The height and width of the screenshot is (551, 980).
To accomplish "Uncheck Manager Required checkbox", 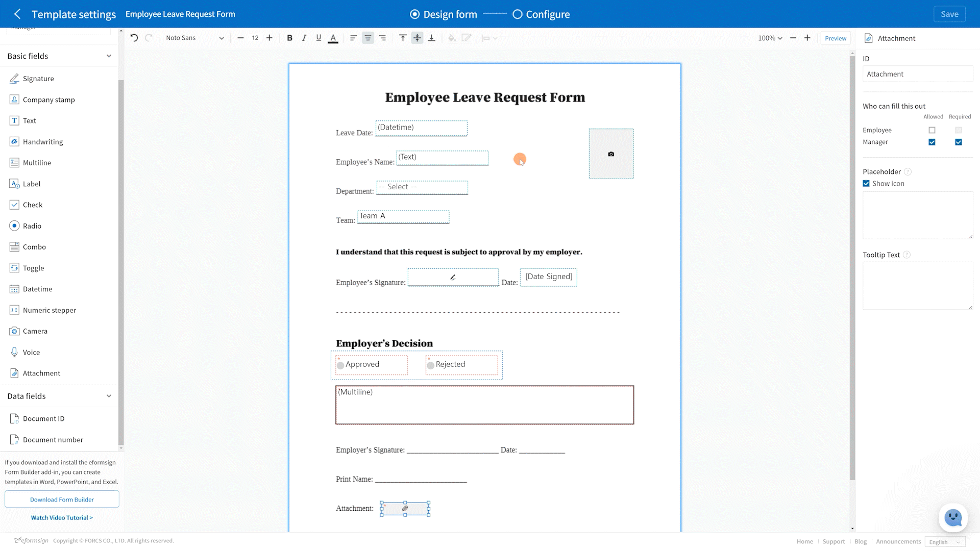I will (x=958, y=142).
